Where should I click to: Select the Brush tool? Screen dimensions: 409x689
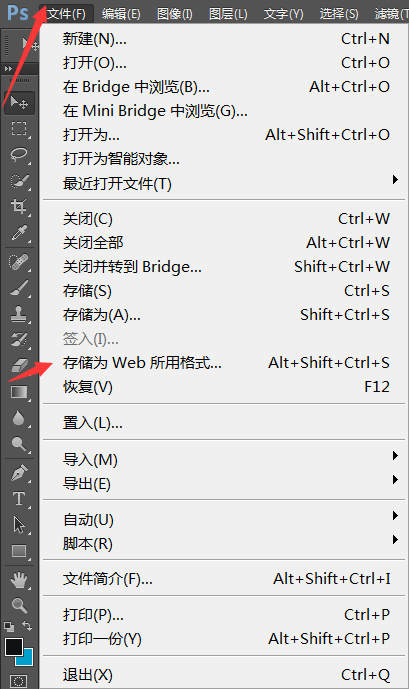point(18,288)
